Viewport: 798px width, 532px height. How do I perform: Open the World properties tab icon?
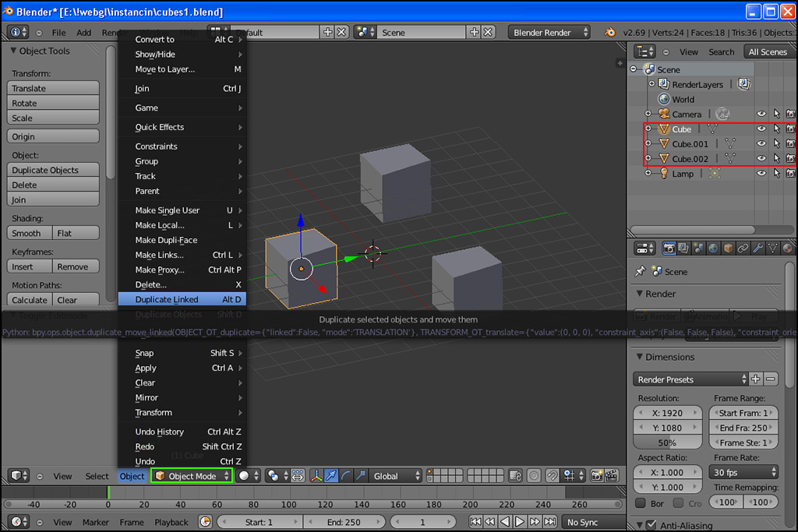tap(713, 248)
